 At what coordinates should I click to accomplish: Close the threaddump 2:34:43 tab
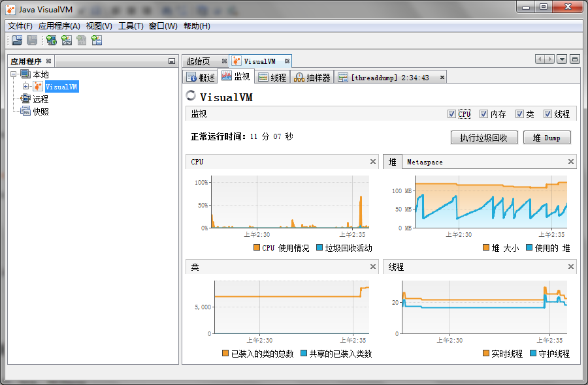point(442,78)
